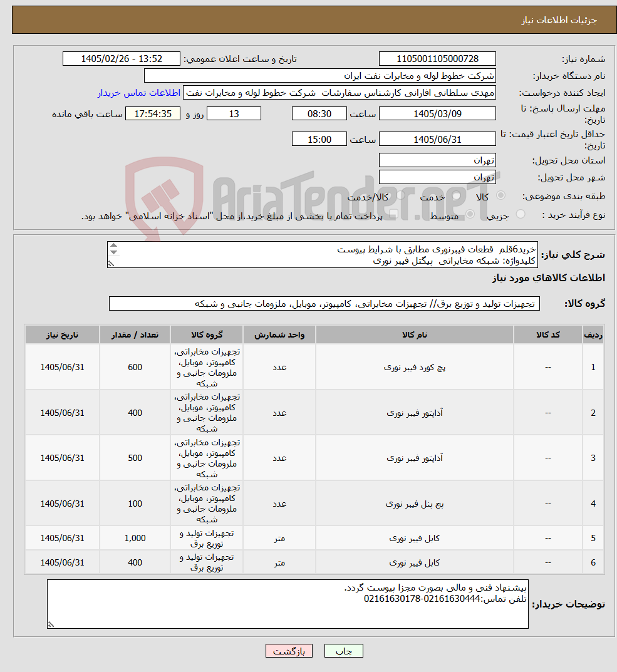Click the گروه کالا field
Viewport: 617px width, 672px height.
point(324,304)
